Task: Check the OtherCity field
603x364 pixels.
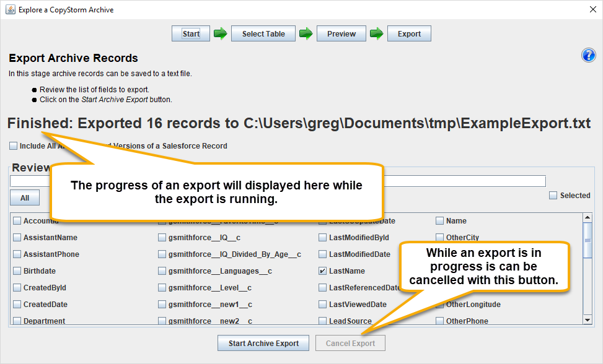Action: click(439, 237)
